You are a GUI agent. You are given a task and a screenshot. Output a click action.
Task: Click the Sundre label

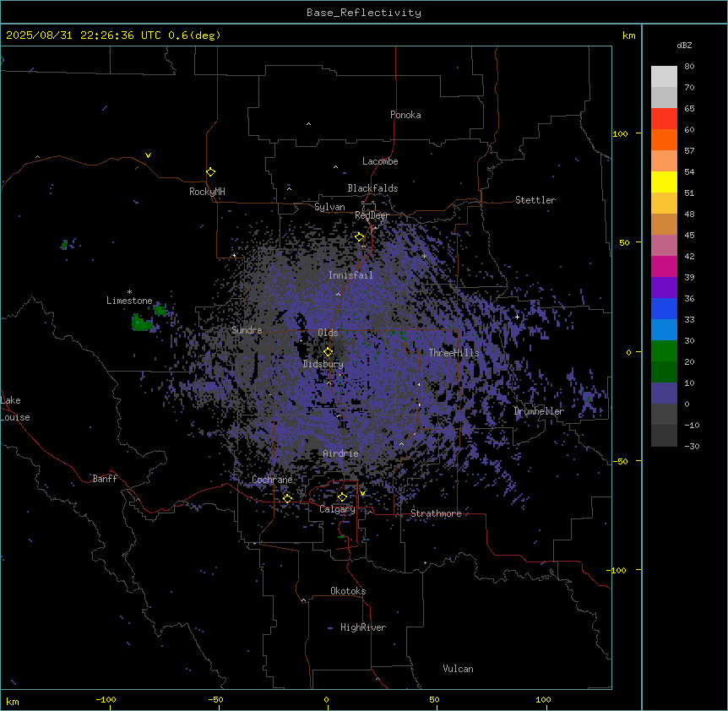point(247,330)
